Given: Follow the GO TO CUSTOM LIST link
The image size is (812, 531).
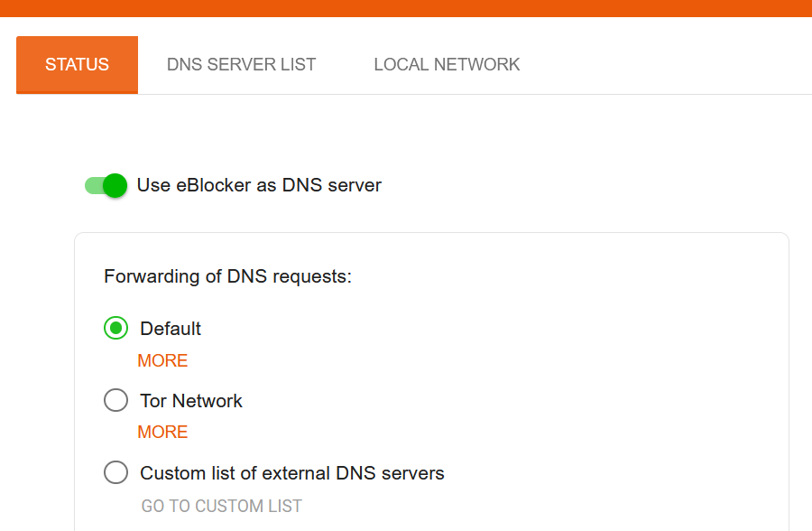Looking at the screenshot, I should pos(222,506).
